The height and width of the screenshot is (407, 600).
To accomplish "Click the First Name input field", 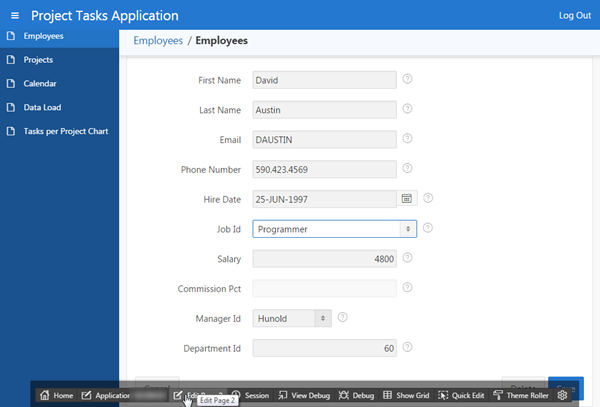I will (x=324, y=80).
